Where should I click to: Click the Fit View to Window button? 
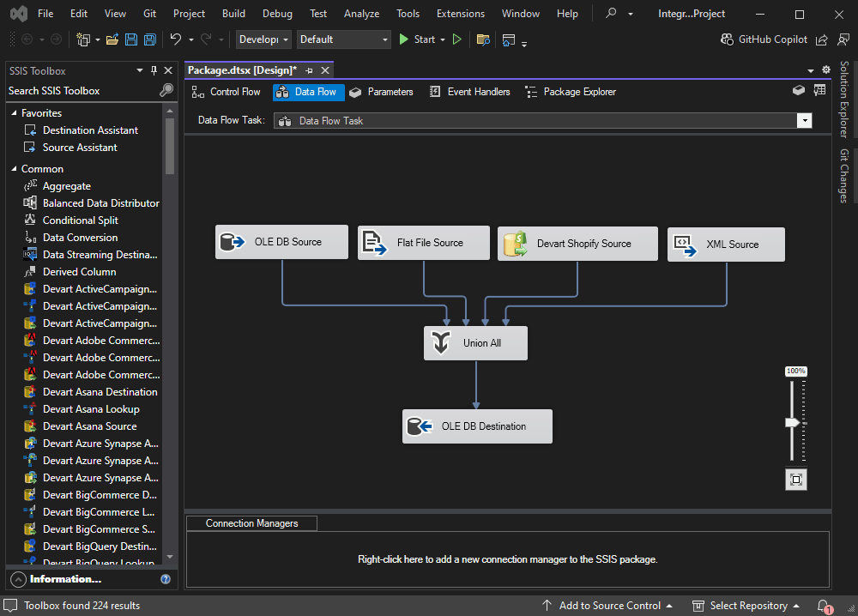(x=796, y=480)
